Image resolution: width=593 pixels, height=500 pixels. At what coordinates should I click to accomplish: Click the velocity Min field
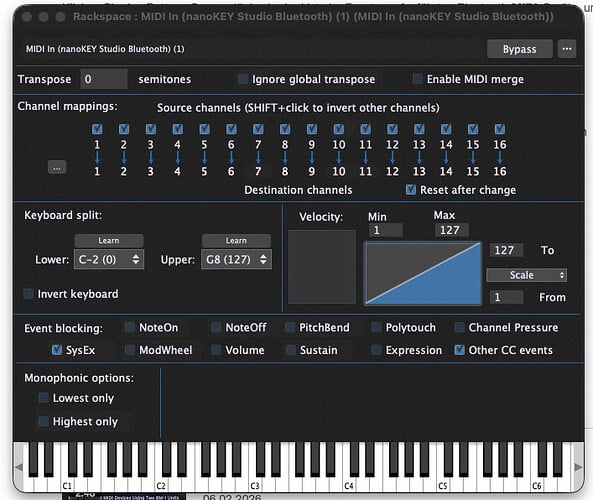click(x=386, y=230)
